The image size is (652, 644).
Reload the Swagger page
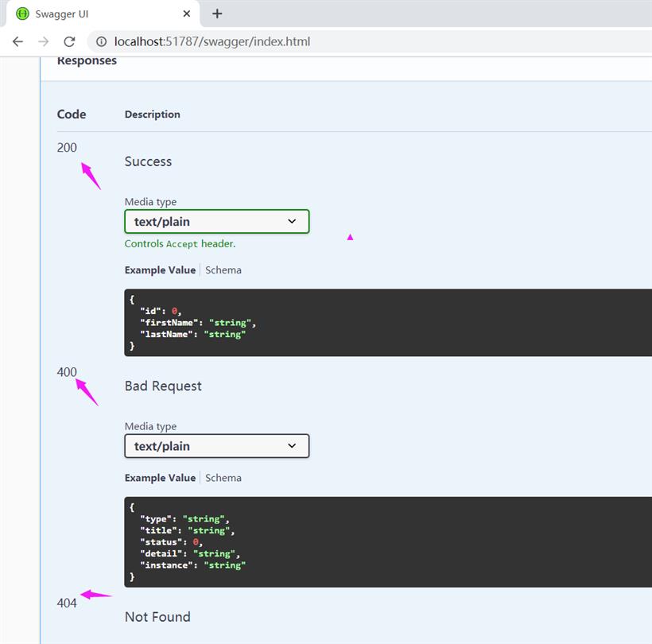pyautogui.click(x=69, y=41)
